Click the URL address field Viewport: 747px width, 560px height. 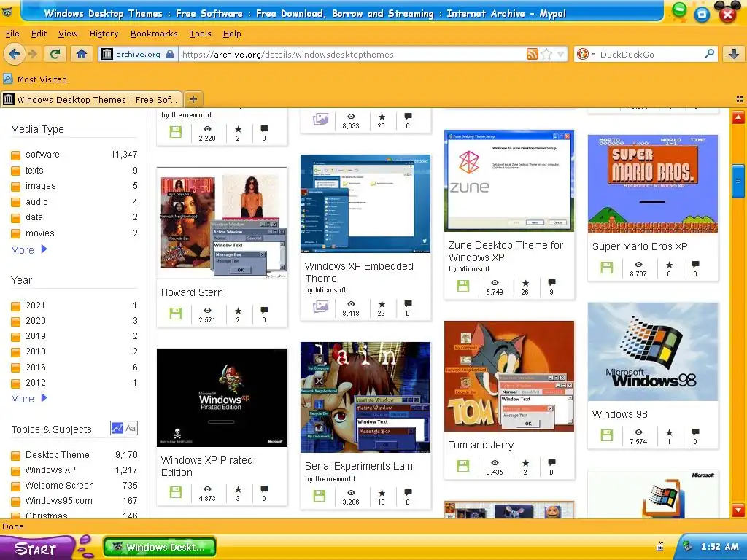coord(352,54)
